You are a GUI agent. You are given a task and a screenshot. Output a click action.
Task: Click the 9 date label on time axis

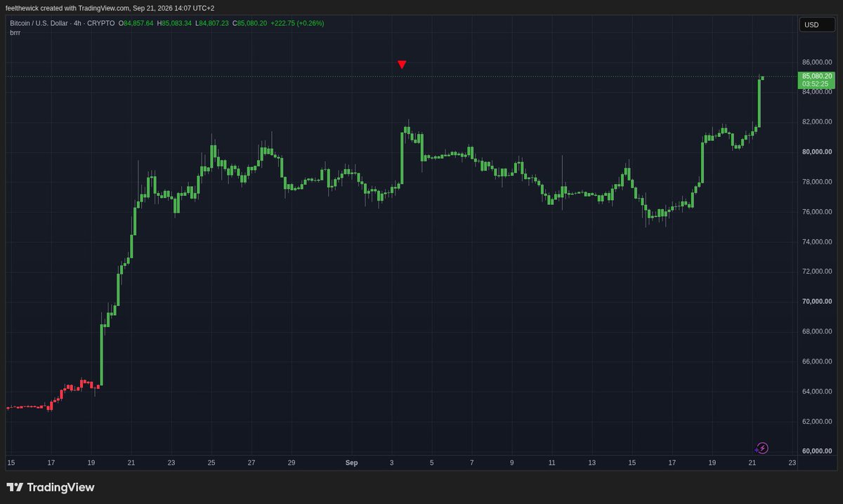512,463
